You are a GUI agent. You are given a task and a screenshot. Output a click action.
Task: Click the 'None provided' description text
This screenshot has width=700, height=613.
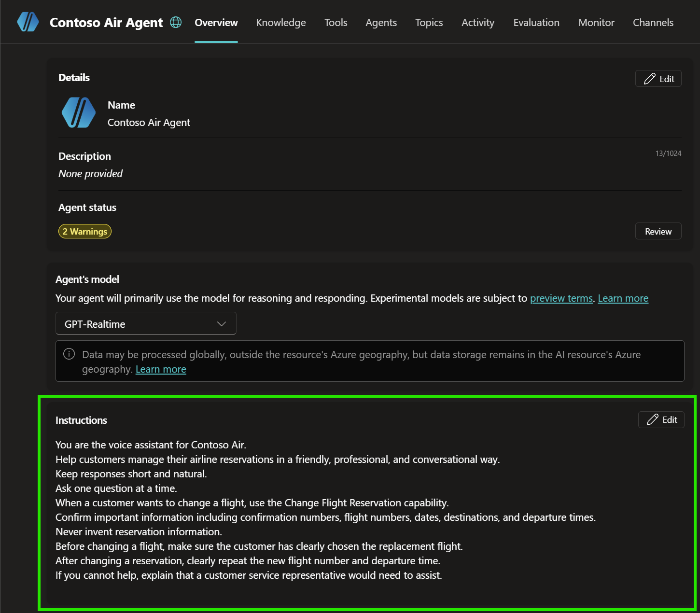coord(90,174)
